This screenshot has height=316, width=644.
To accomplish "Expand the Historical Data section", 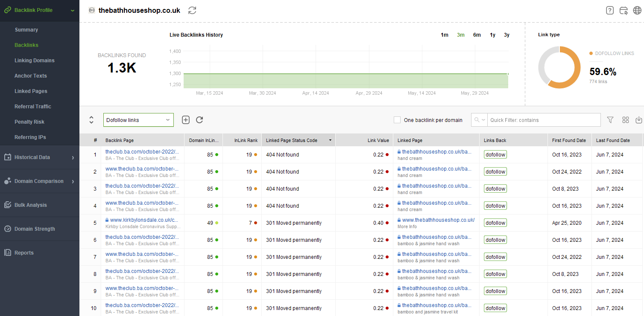I will [39, 157].
